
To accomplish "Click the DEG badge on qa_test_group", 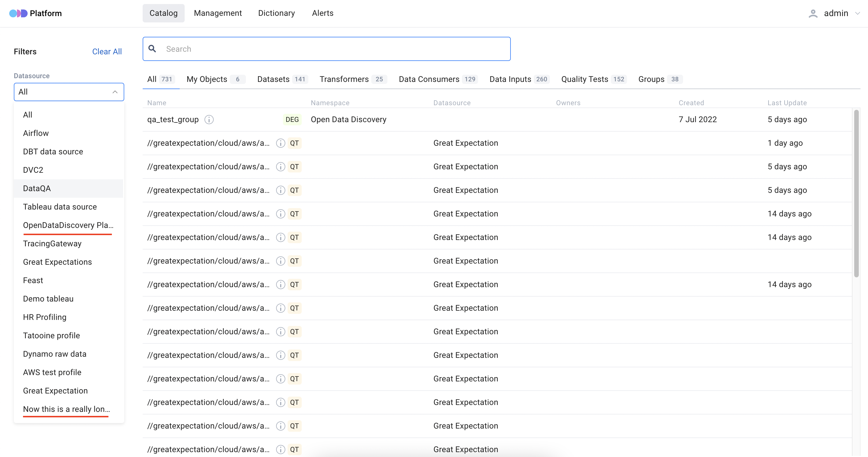I will pyautogui.click(x=292, y=120).
